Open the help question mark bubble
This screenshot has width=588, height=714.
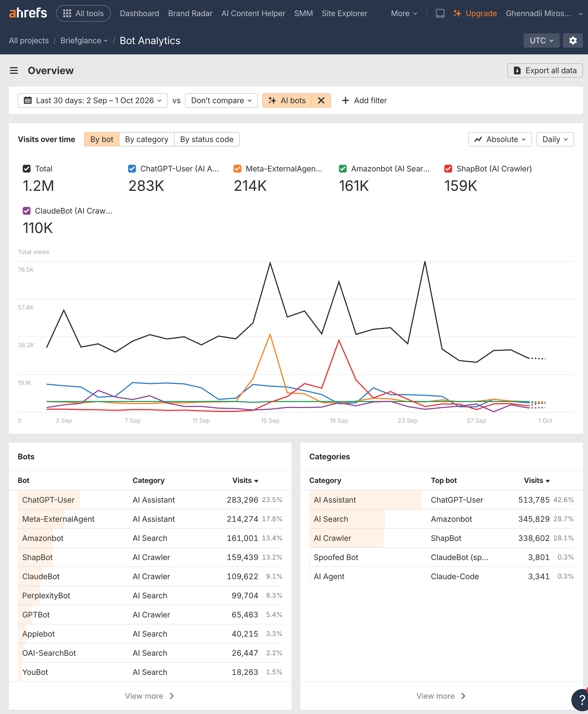tap(581, 700)
